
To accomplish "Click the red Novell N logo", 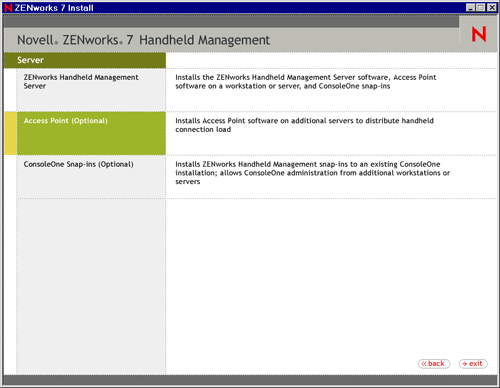I will coord(479,34).
